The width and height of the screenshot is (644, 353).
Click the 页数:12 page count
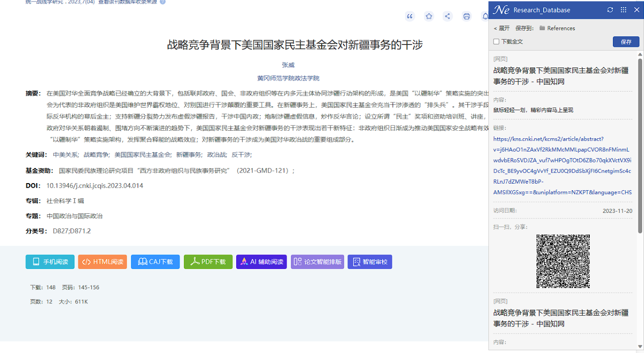coord(41,302)
